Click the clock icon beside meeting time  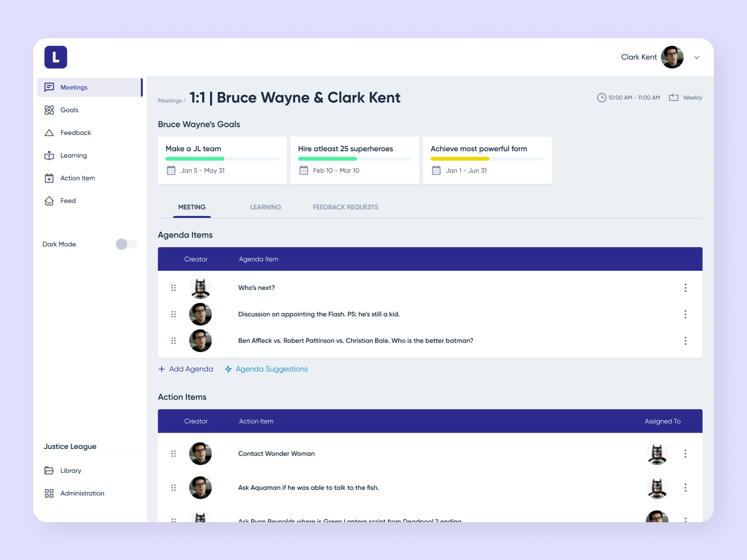point(602,98)
